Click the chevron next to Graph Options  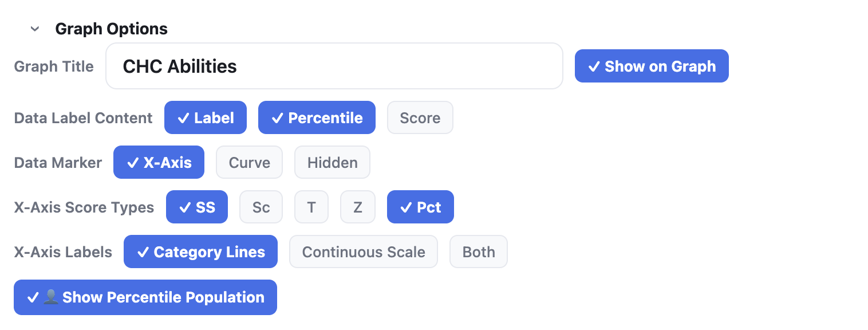click(34, 29)
